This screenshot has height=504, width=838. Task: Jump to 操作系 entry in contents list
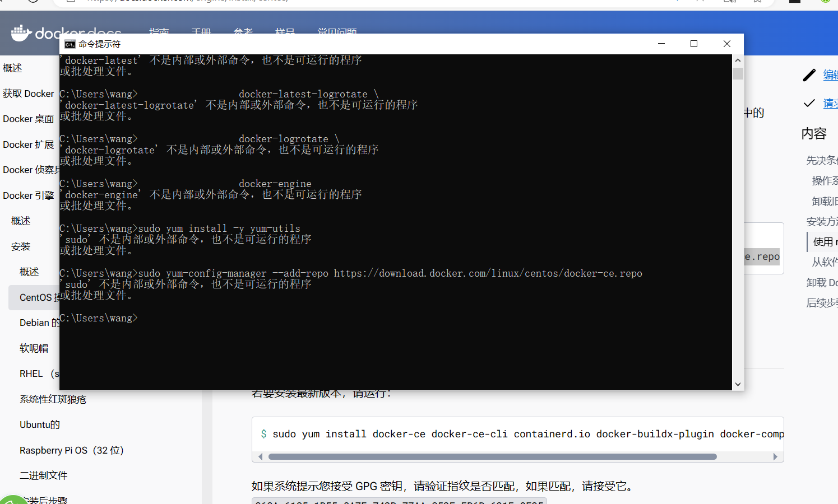(825, 180)
